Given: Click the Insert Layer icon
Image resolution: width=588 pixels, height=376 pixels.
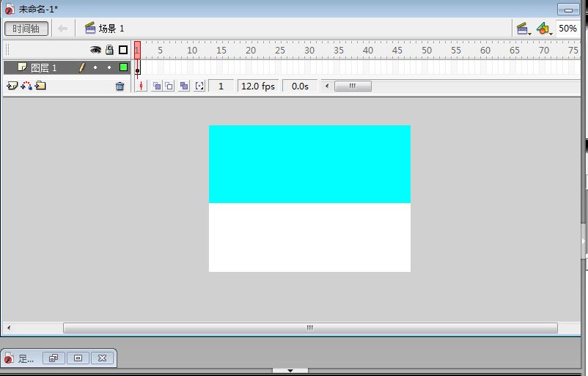Looking at the screenshot, I should 12,86.
